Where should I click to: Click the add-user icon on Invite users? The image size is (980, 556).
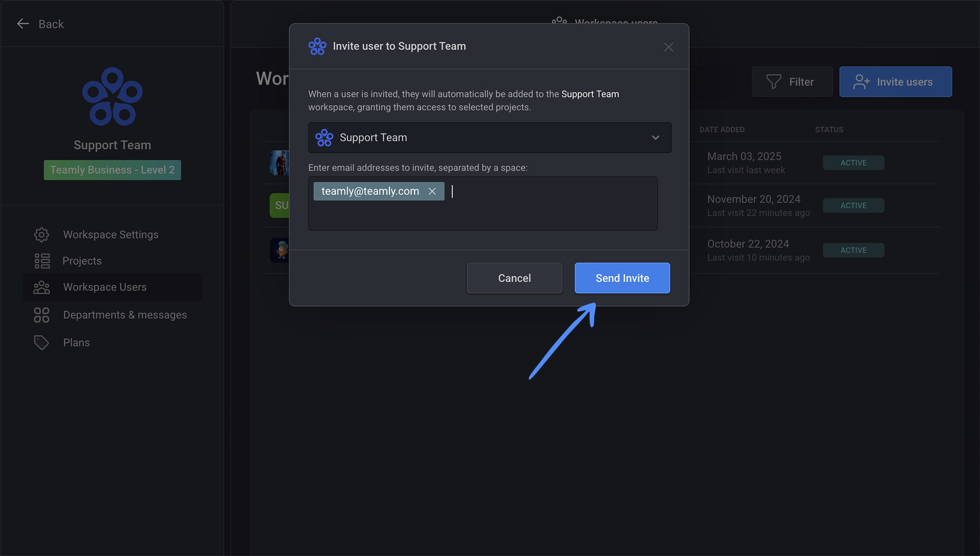click(862, 82)
